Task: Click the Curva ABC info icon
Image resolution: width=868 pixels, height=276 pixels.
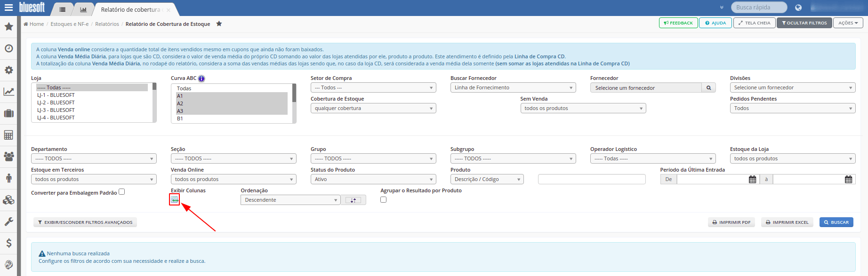Action: point(201,79)
